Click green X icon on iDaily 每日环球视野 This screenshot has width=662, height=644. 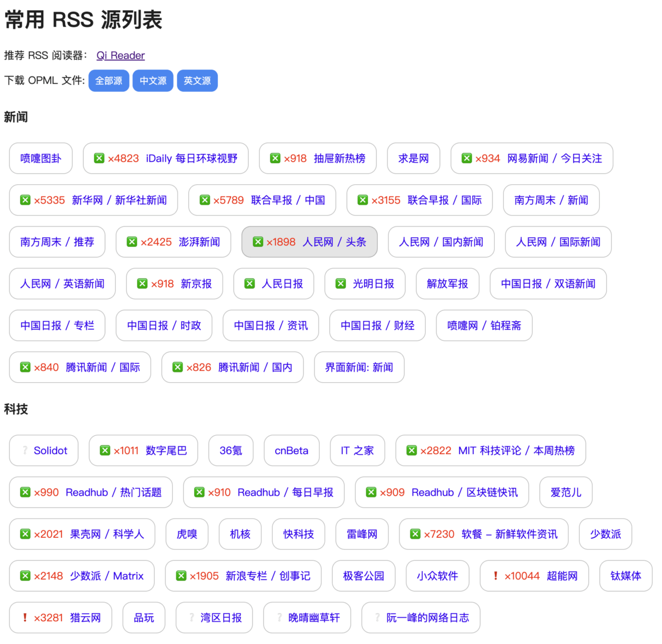[x=99, y=159]
